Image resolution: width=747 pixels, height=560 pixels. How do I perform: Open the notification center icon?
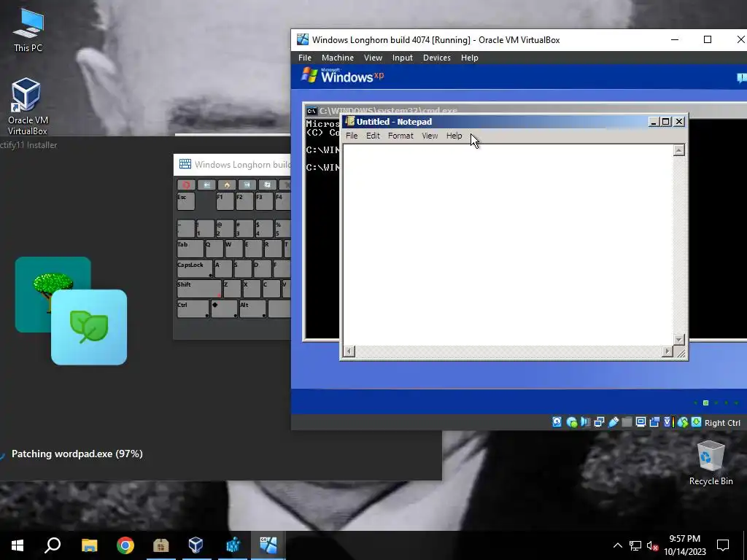723,545
